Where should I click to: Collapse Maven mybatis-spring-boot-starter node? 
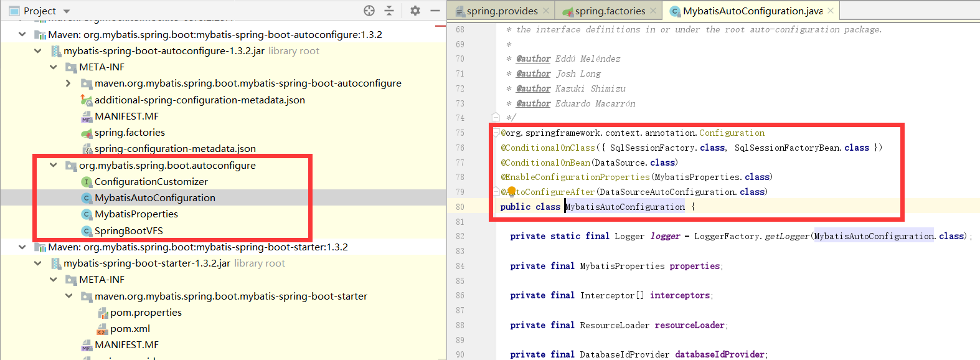pos(22,247)
